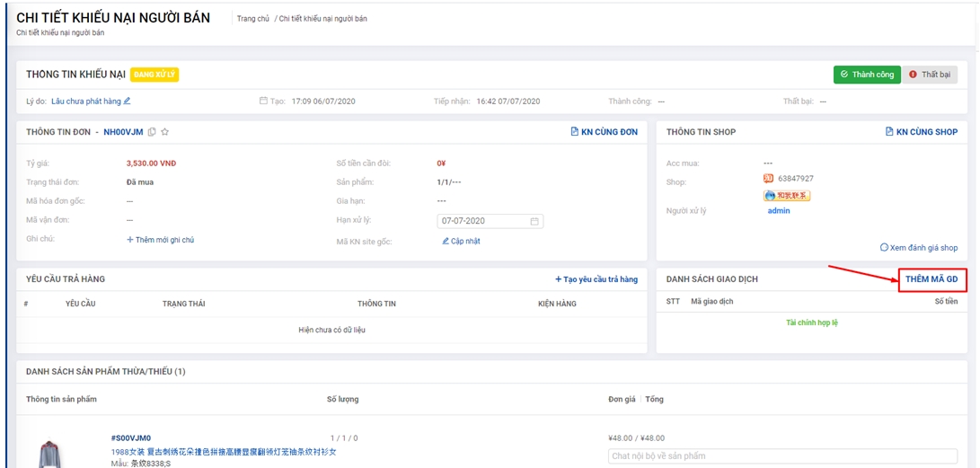Screen dimensions: 980x468
Task: Mark complaint as Thành công
Action: [x=867, y=75]
